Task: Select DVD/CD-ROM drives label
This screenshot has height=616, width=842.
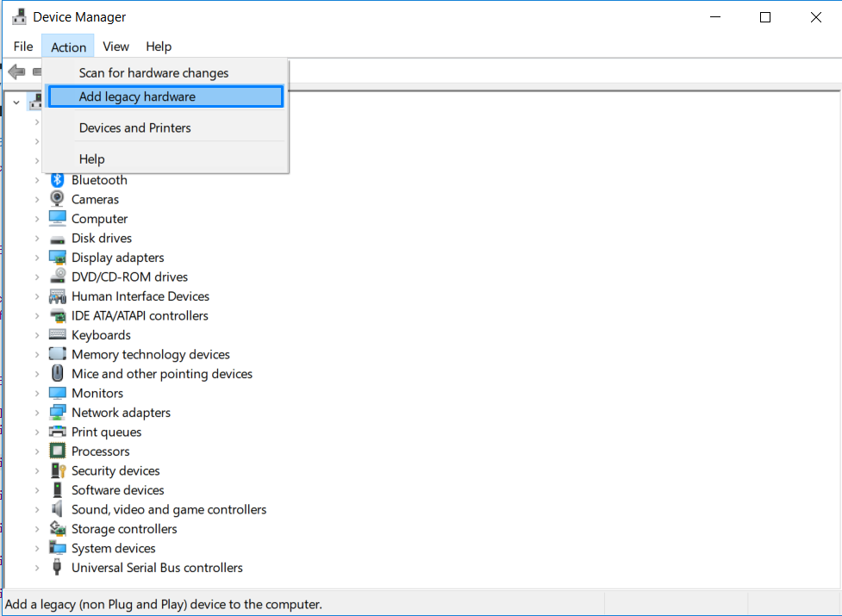Action: pos(129,277)
